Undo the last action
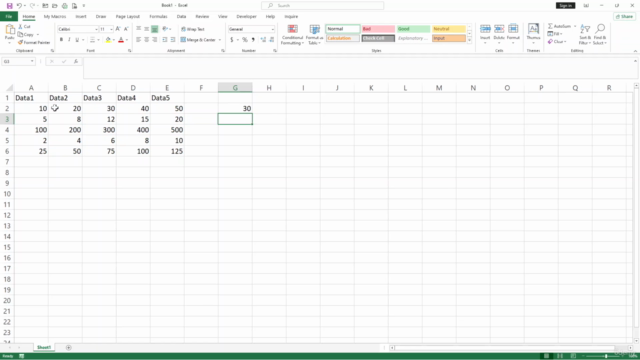This screenshot has width=640, height=360. pyautogui.click(x=19, y=6)
